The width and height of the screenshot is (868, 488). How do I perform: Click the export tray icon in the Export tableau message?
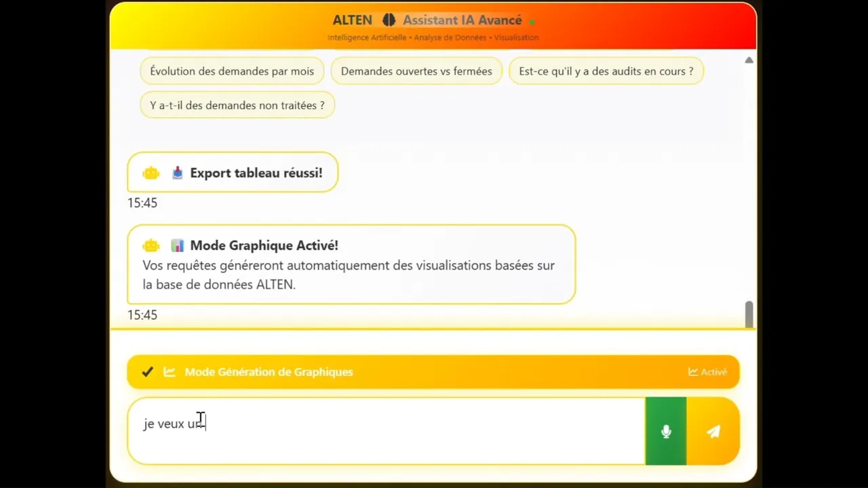(177, 173)
